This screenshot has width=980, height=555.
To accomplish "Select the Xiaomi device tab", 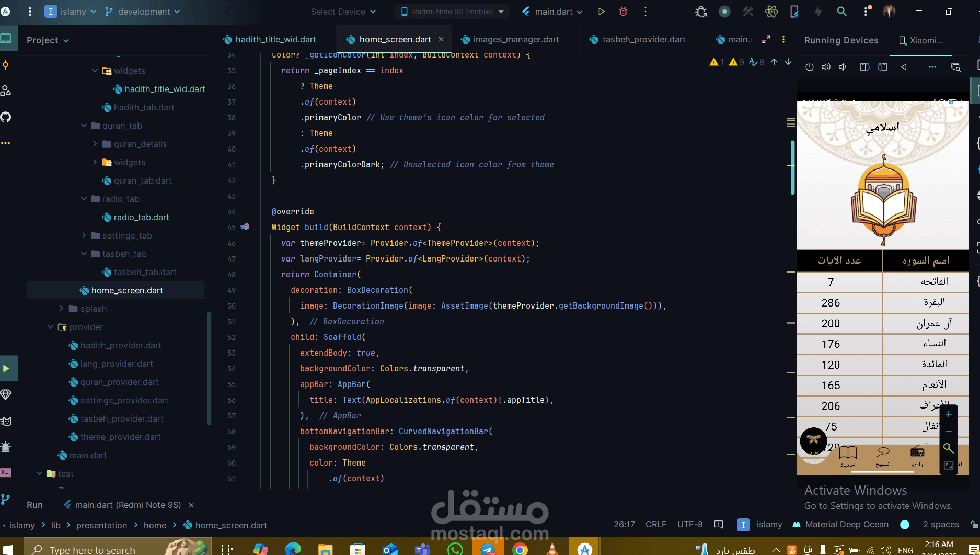I will pos(921,40).
